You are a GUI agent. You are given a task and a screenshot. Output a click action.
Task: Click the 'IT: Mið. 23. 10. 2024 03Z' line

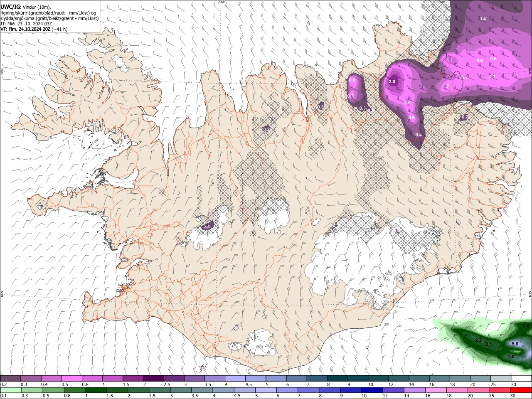[x=26, y=24]
